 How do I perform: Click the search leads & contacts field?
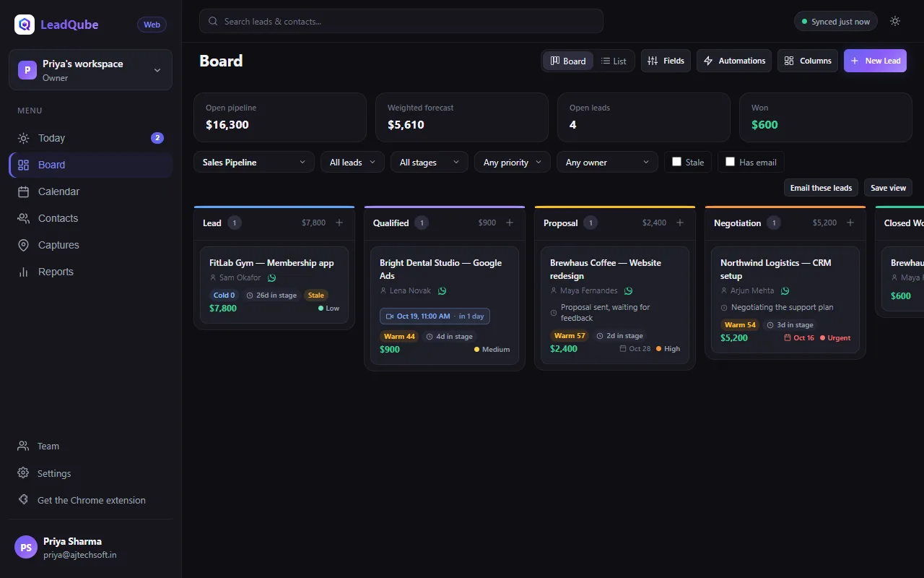[x=401, y=21]
